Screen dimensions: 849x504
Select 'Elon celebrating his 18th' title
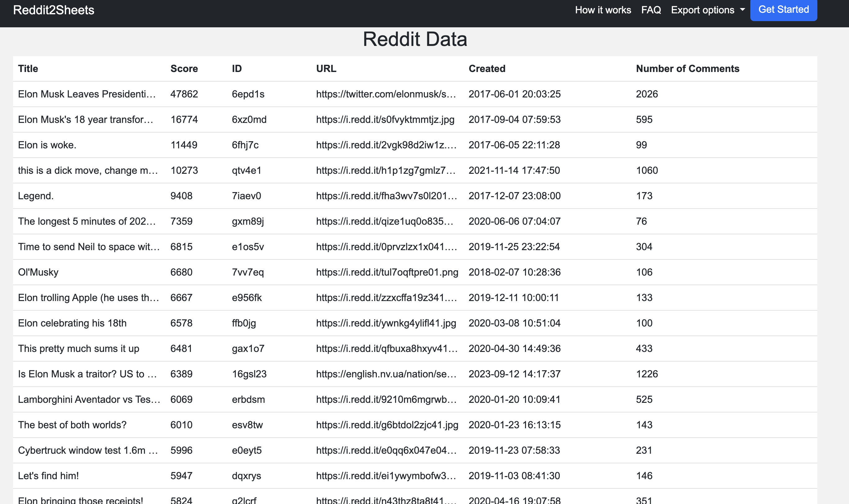pyautogui.click(x=72, y=323)
